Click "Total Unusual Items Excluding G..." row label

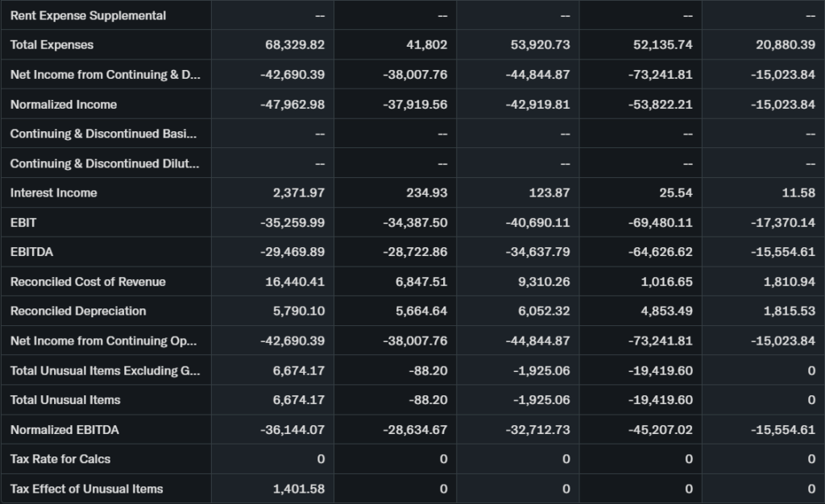click(106, 371)
